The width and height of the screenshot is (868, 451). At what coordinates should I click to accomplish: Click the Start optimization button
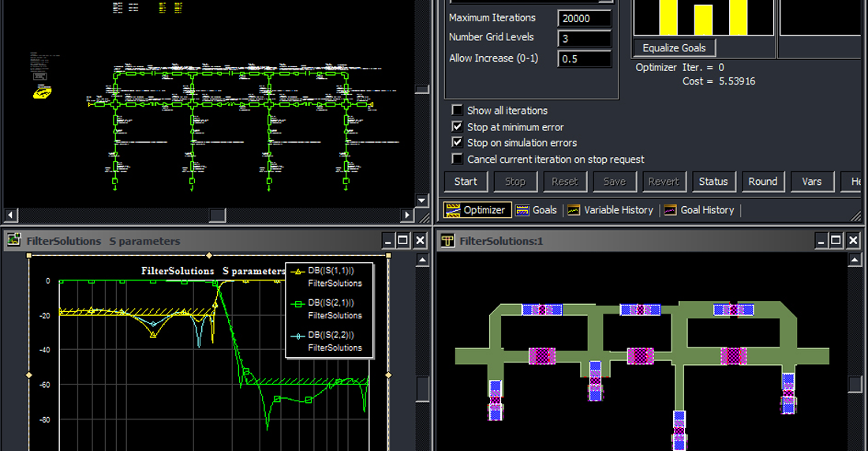[466, 181]
